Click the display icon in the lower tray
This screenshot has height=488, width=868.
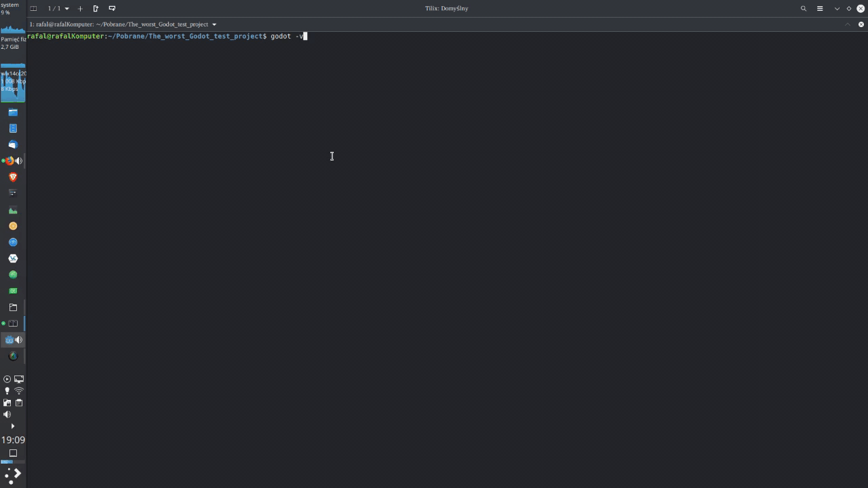coord(19,379)
